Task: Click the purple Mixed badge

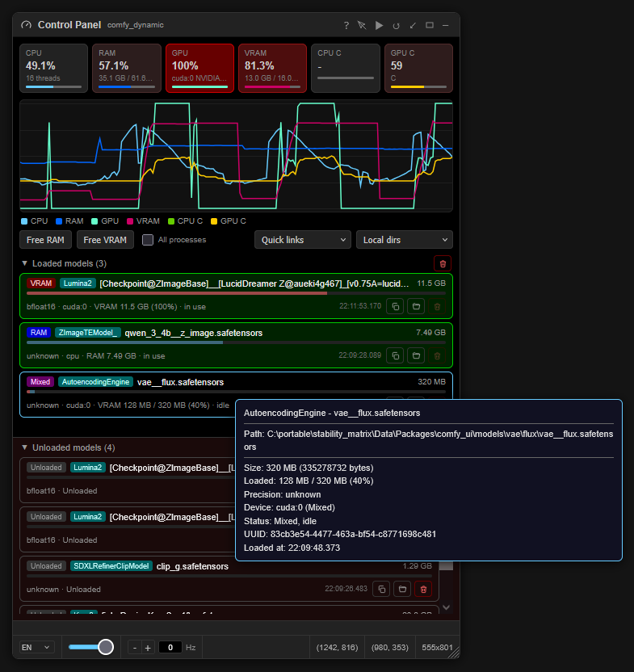Action: [x=40, y=382]
